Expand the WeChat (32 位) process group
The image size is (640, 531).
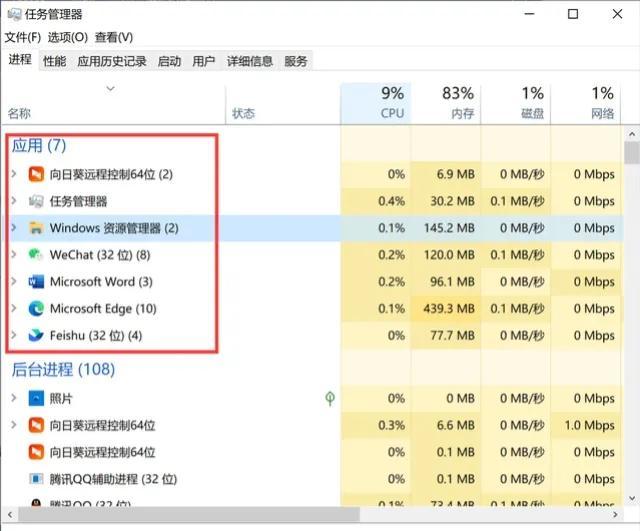point(13,255)
